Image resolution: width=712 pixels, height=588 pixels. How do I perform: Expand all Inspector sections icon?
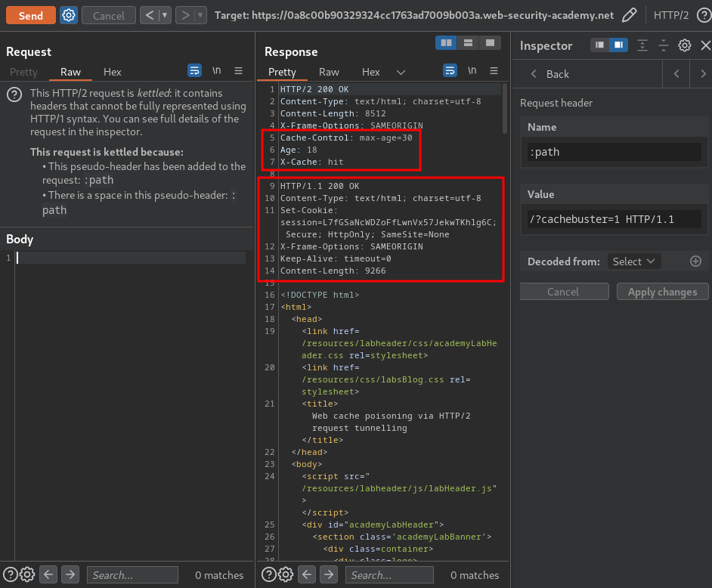pyautogui.click(x=642, y=45)
